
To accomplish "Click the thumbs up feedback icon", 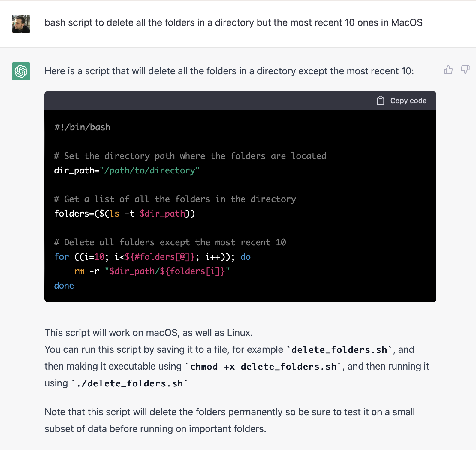I will [448, 70].
